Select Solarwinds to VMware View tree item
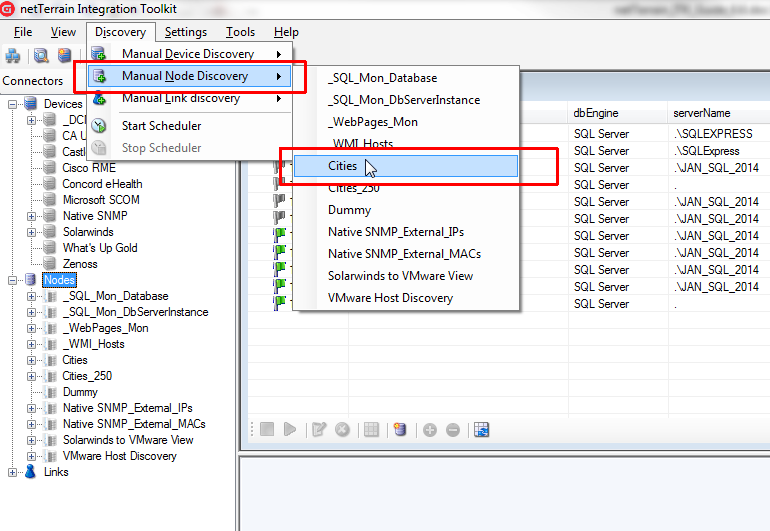The width and height of the screenshot is (770, 531). 128,440
